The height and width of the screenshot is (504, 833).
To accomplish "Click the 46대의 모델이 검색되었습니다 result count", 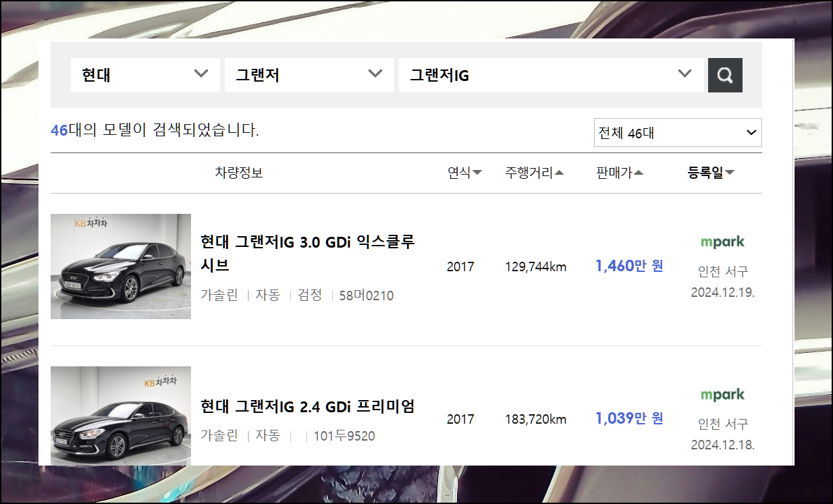I will point(155,130).
